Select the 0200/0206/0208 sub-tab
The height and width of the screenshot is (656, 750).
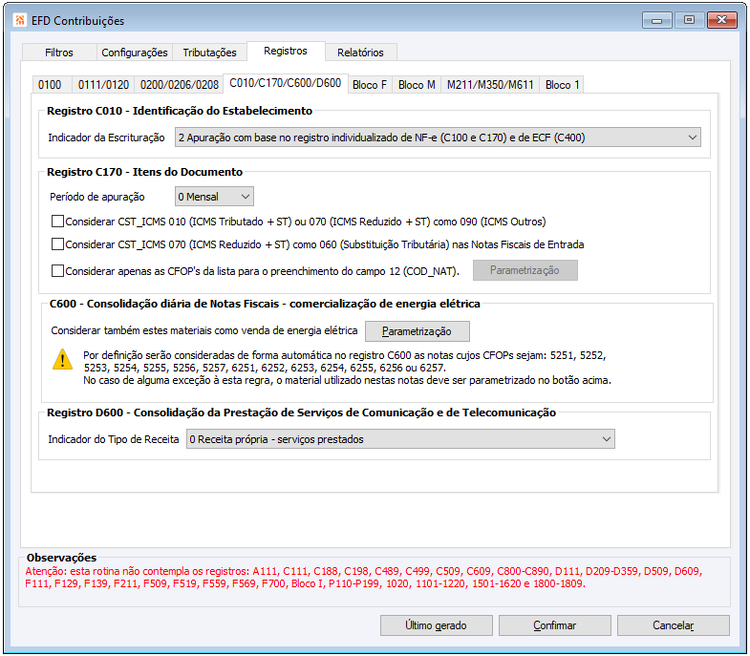(179, 85)
